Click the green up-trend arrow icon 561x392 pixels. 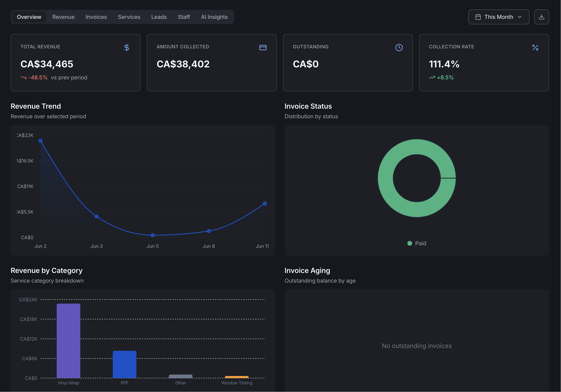(432, 78)
